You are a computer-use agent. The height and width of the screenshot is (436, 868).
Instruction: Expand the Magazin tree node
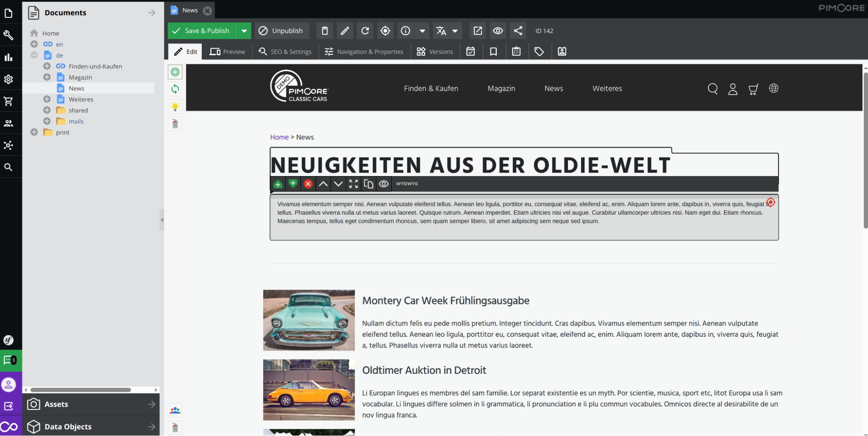click(47, 77)
